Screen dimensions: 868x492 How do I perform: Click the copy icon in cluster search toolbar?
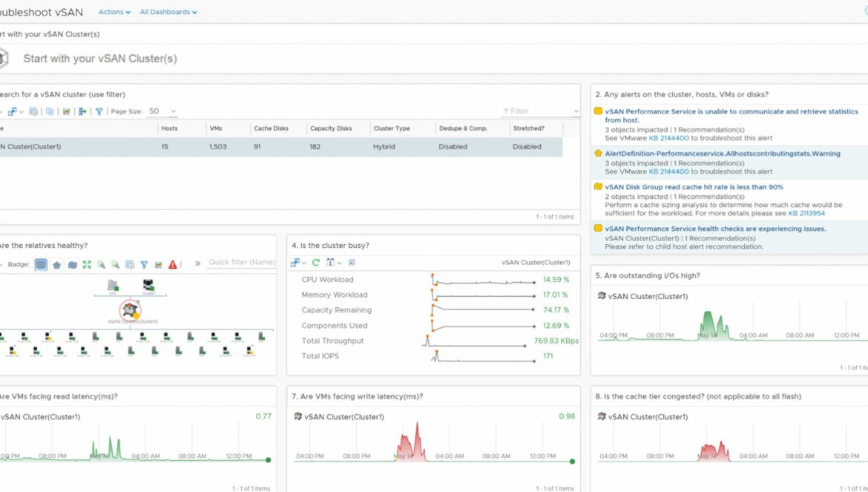(x=50, y=111)
